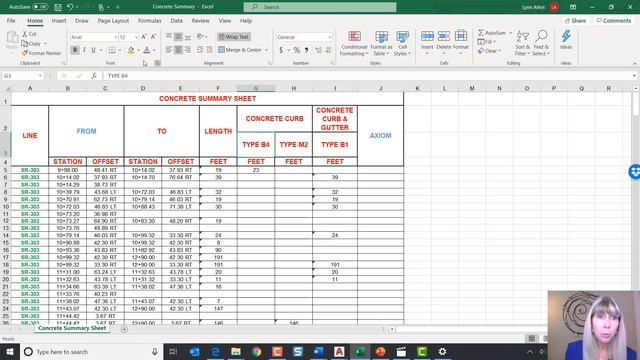The height and width of the screenshot is (360, 640).
Task: Center text horizontally
Action: [178, 50]
